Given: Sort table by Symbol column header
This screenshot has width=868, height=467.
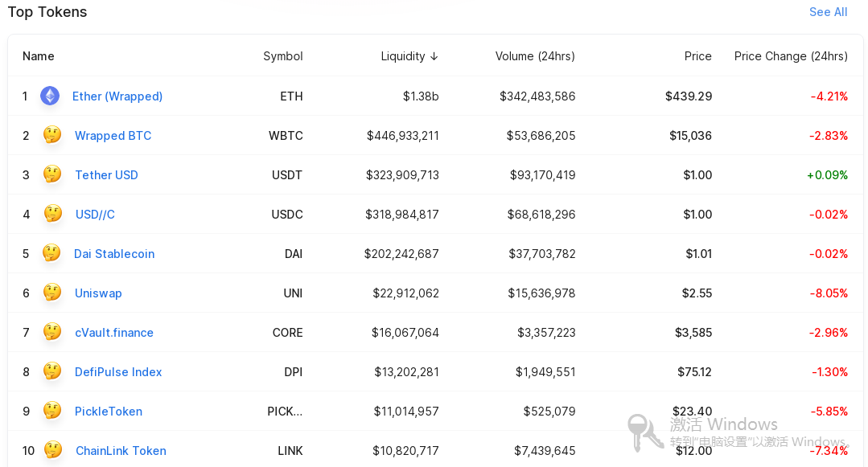Looking at the screenshot, I should click(x=283, y=56).
